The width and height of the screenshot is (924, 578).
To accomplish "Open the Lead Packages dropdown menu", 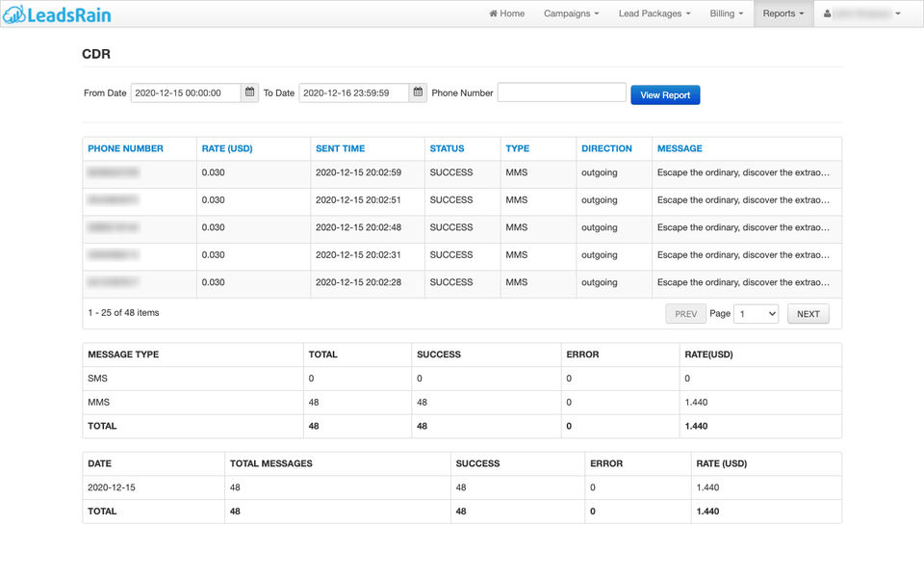I will point(654,13).
